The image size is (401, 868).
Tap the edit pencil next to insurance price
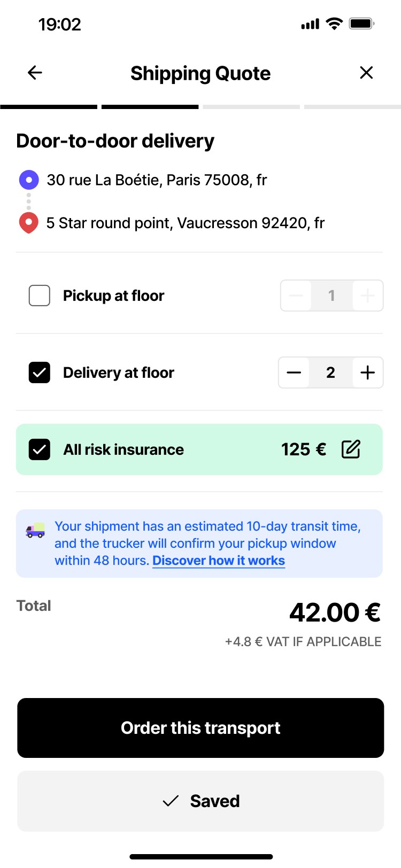351,449
